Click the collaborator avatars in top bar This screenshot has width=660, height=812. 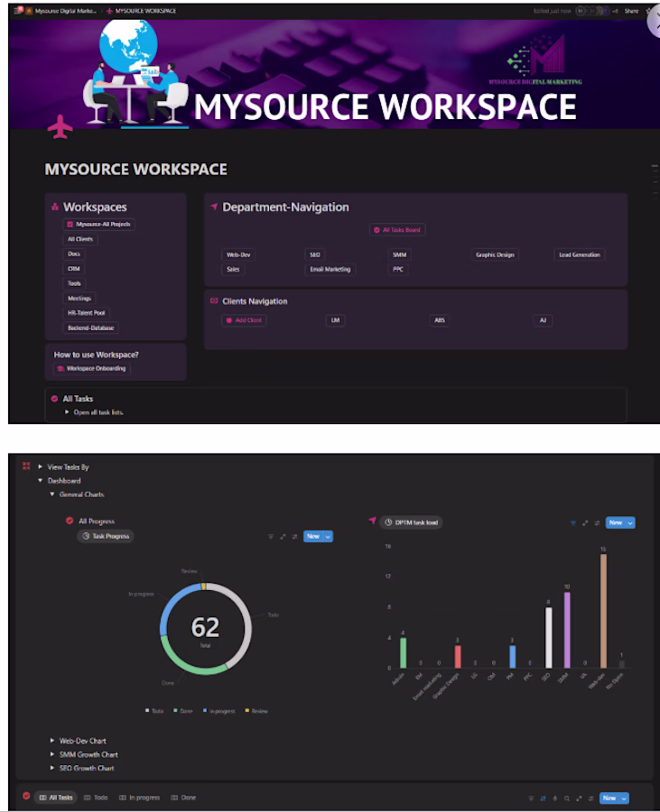592,11
